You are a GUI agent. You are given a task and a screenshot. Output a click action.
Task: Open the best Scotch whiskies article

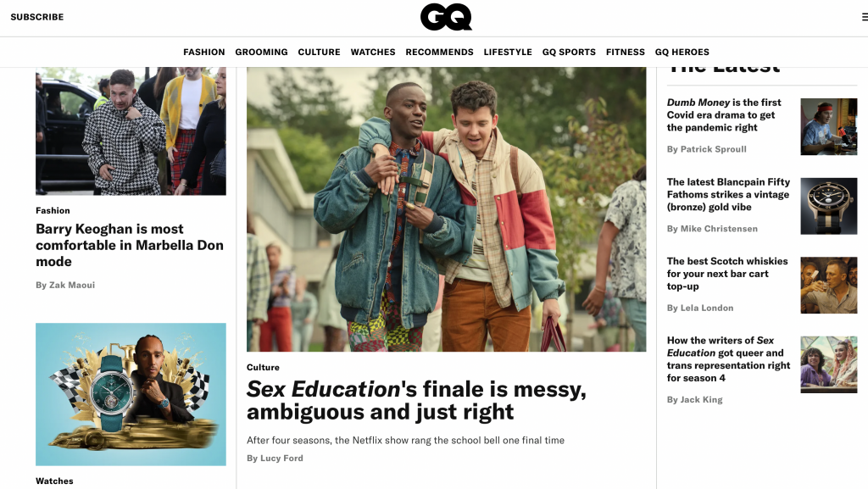(727, 273)
